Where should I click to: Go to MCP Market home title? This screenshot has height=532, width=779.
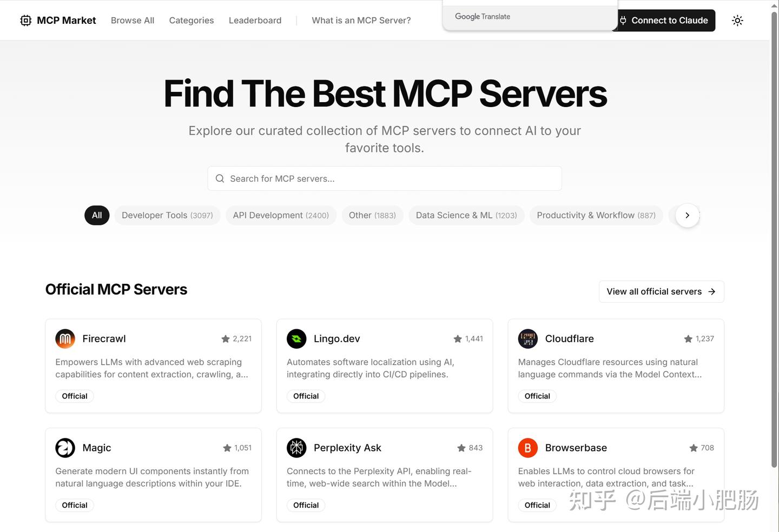pyautogui.click(x=67, y=21)
